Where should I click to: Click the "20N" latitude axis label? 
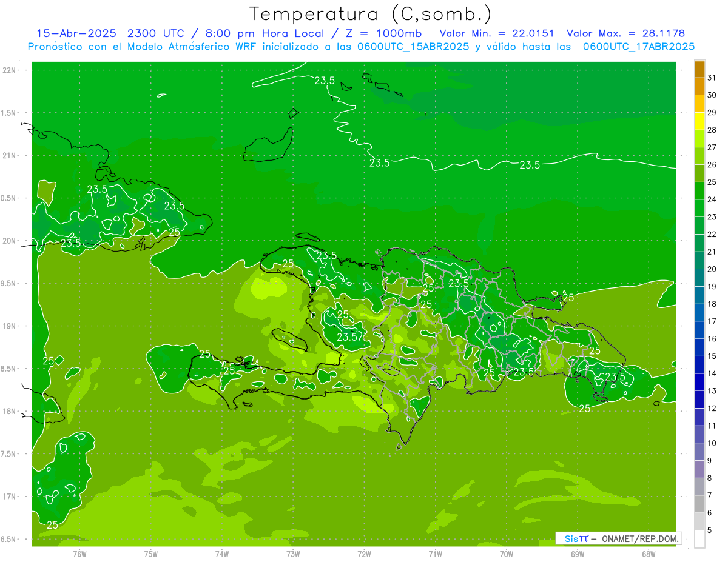(x=9, y=241)
